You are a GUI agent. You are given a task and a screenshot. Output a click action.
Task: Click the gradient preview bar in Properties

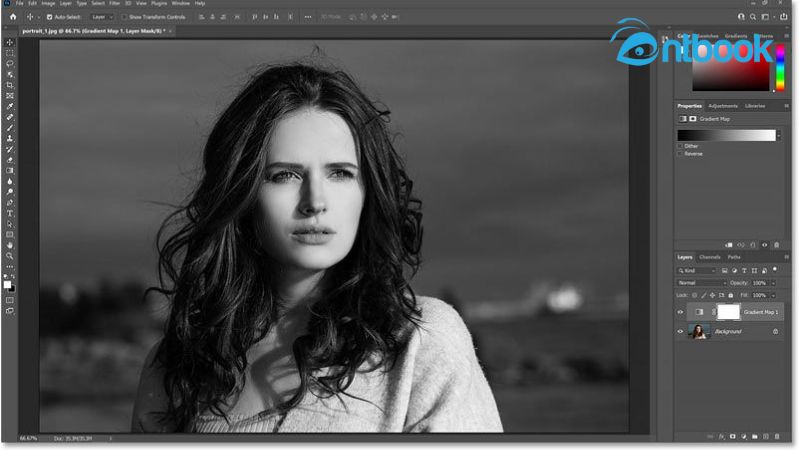[726, 135]
